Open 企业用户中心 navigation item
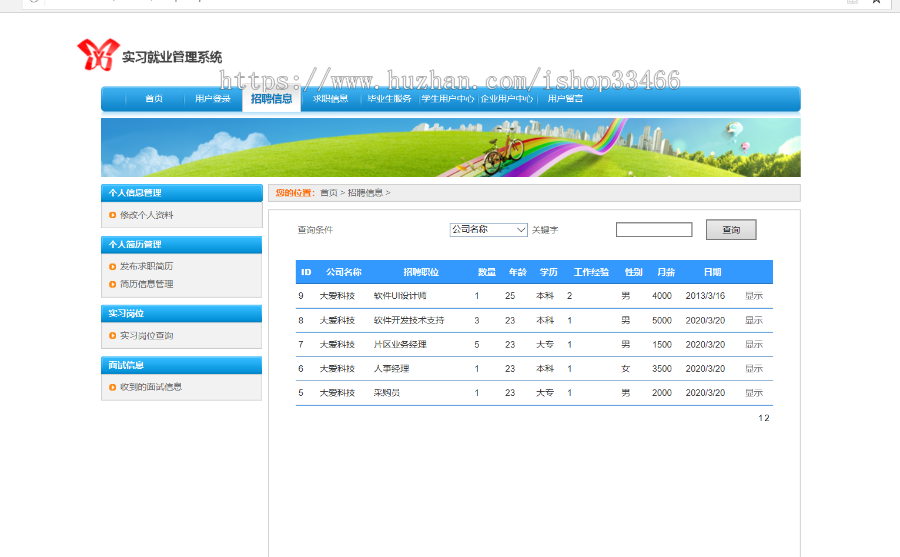This screenshot has height=557, width=900. pos(507,99)
